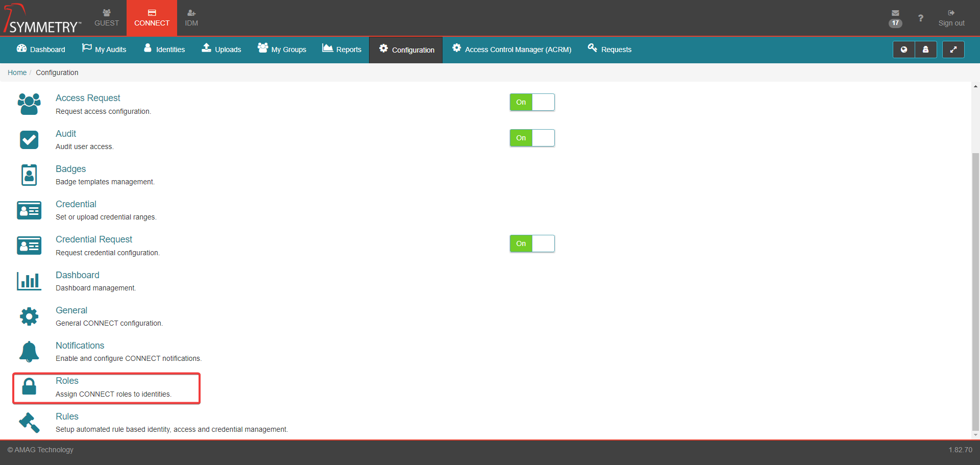The image size is (980, 465).
Task: Click the scrollbar up arrow
Action: [x=975, y=86]
